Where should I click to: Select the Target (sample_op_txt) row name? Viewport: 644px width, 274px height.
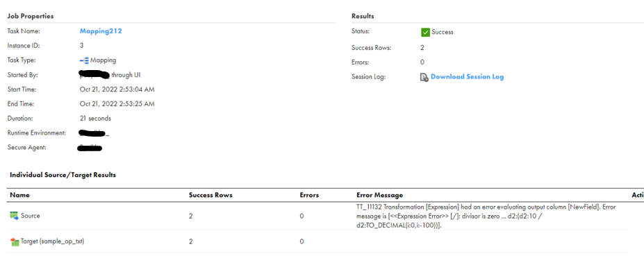[53, 242]
